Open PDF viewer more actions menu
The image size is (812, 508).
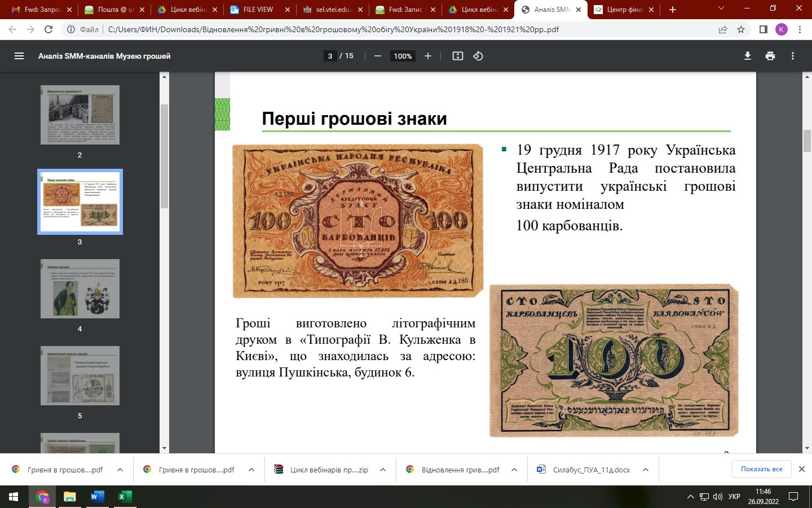point(793,56)
